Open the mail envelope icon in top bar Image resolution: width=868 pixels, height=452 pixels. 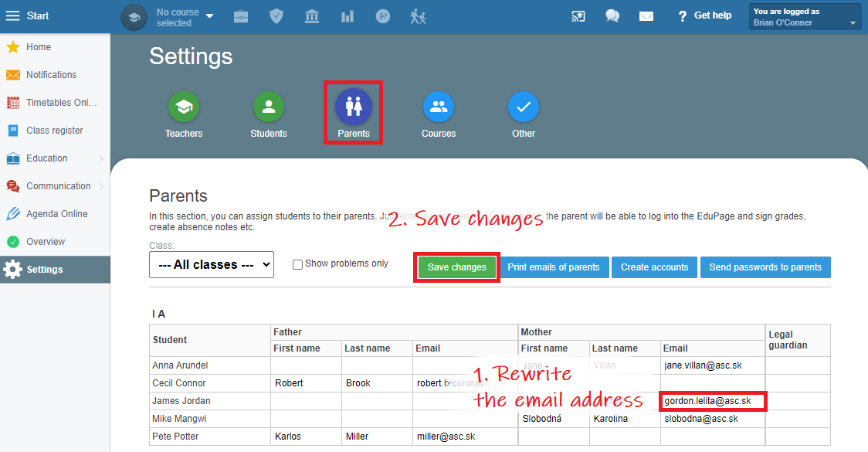pos(646,16)
